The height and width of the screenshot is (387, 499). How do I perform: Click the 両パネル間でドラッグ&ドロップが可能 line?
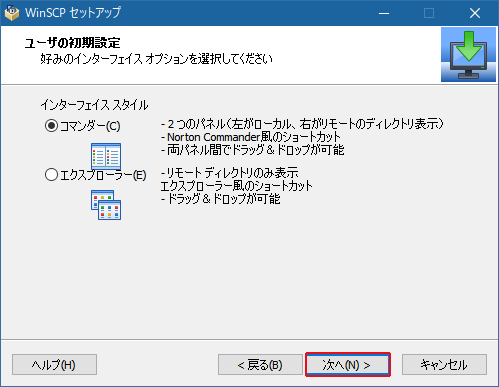tap(252, 150)
